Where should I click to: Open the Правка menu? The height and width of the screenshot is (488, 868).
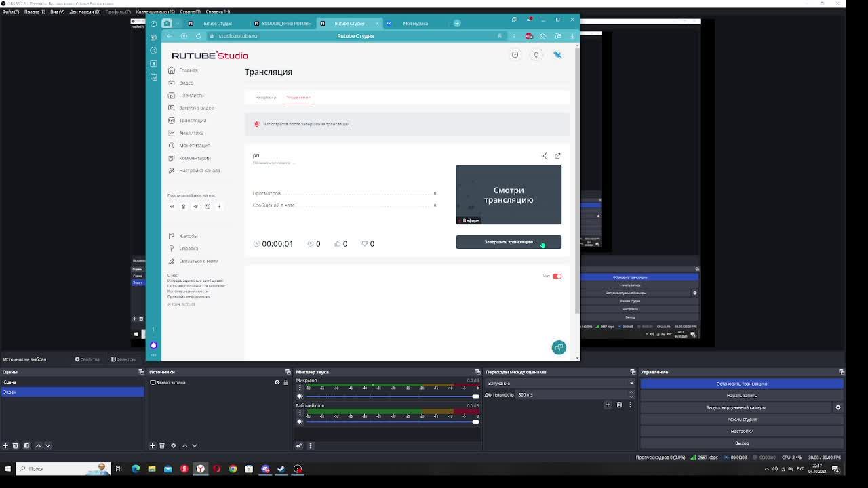pyautogui.click(x=35, y=12)
